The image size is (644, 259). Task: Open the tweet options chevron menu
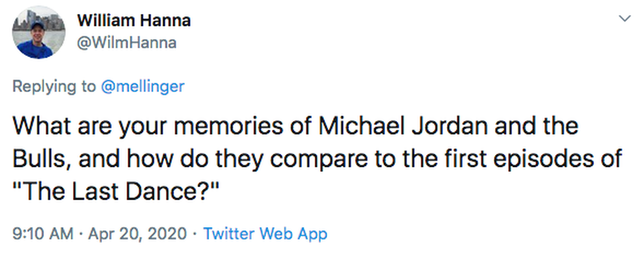point(624,19)
